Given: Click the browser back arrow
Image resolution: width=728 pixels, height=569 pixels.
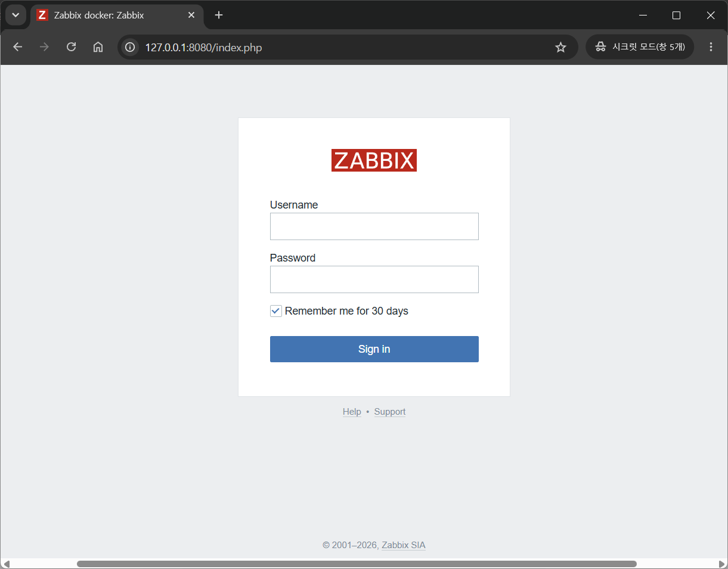Looking at the screenshot, I should 17,47.
